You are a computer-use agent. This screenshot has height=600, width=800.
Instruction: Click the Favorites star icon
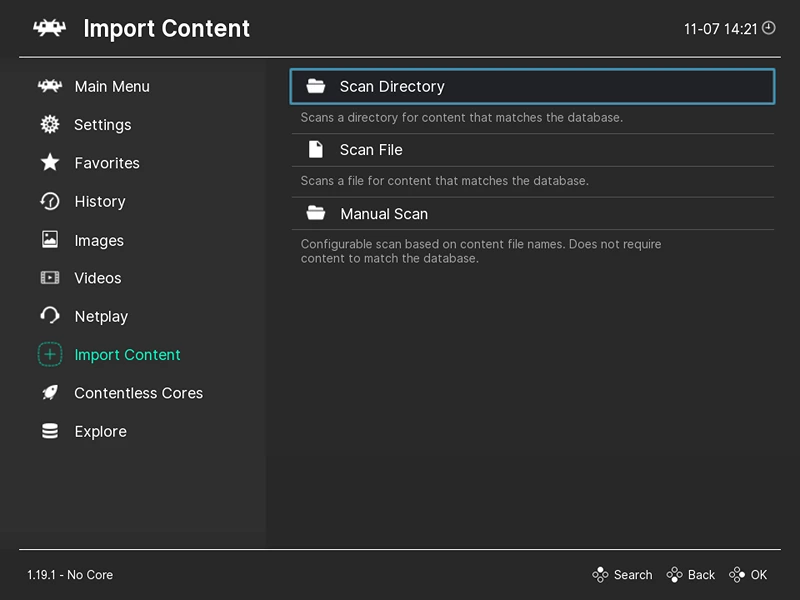pyautogui.click(x=49, y=162)
